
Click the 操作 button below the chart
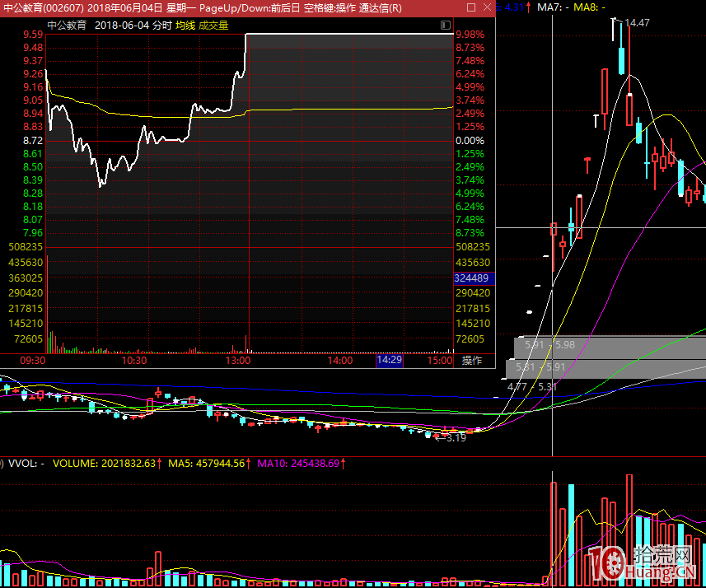[x=472, y=361]
